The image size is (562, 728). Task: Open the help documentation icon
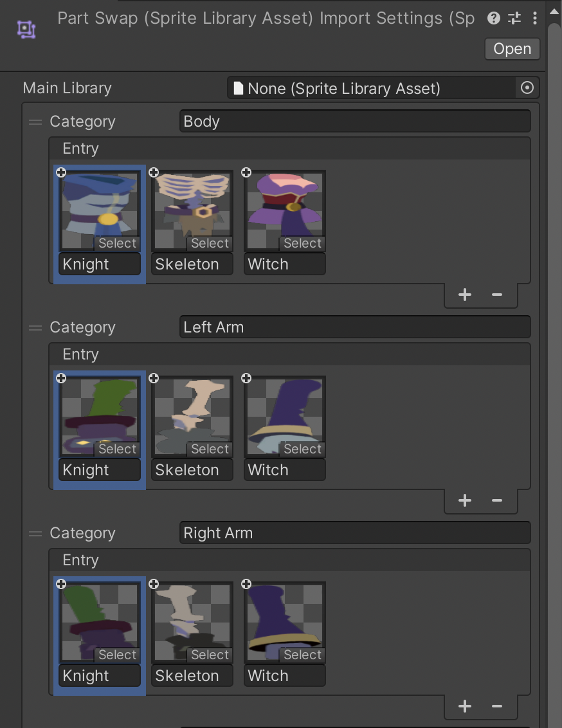[494, 18]
